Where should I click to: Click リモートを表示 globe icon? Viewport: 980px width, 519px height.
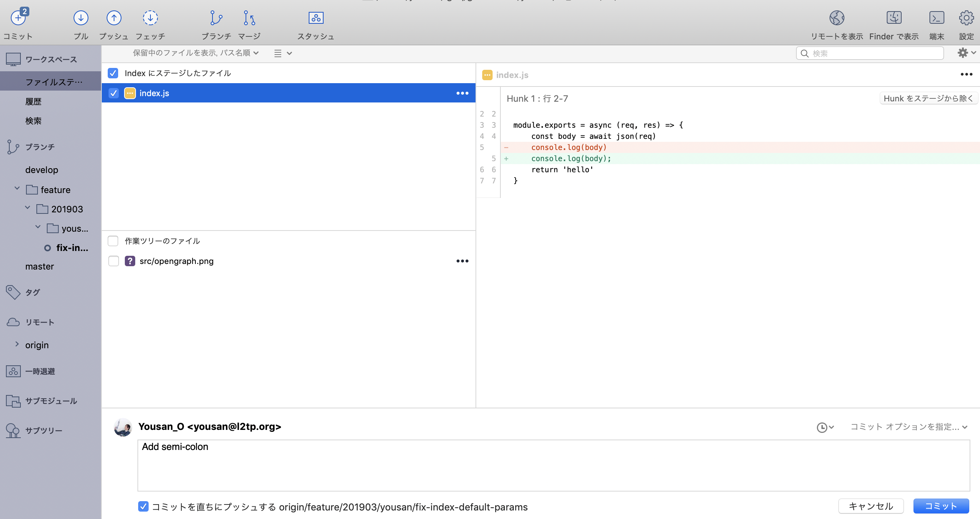point(836,17)
